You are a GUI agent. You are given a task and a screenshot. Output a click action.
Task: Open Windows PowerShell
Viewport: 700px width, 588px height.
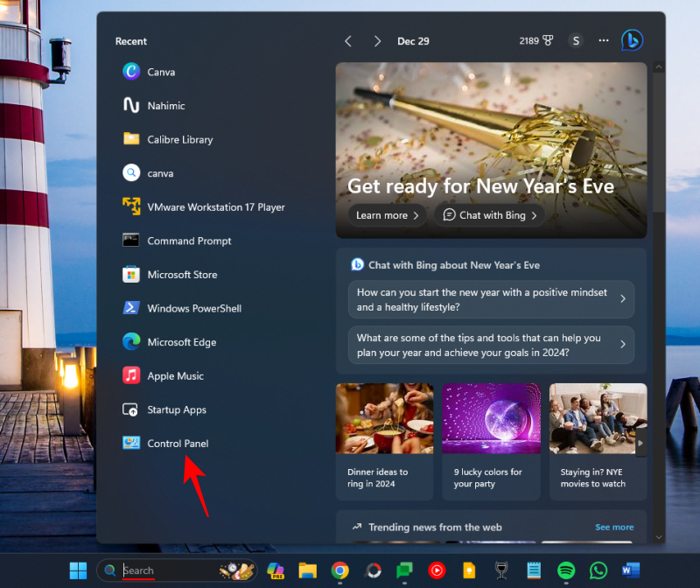(x=194, y=308)
